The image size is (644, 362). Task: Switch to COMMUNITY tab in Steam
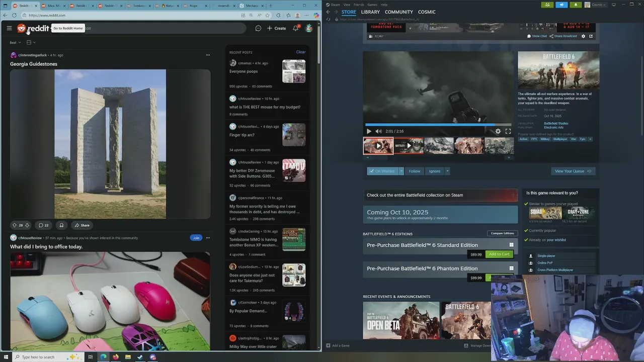coord(399,12)
